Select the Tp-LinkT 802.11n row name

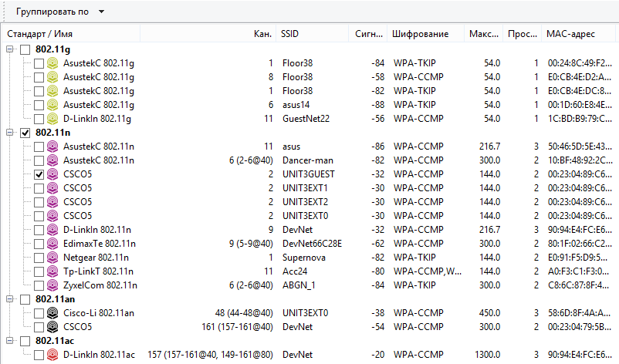pyautogui.click(x=98, y=271)
